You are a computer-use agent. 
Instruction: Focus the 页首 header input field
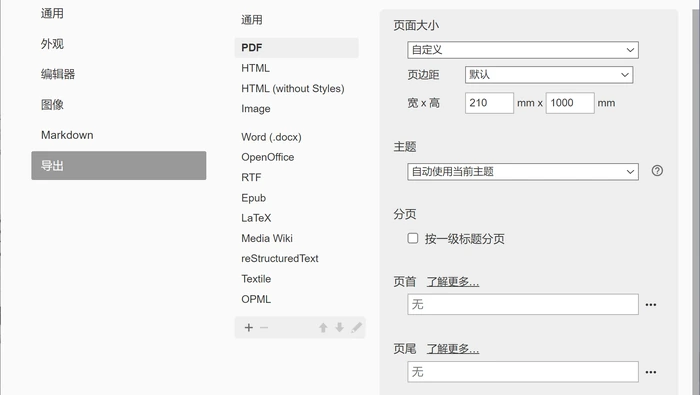[523, 304]
